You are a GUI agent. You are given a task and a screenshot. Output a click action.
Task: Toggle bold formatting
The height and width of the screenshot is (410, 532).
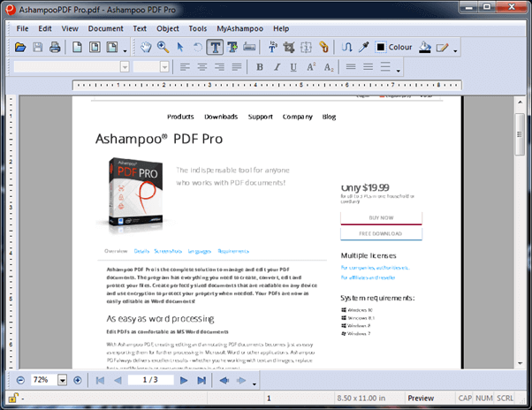pyautogui.click(x=260, y=67)
